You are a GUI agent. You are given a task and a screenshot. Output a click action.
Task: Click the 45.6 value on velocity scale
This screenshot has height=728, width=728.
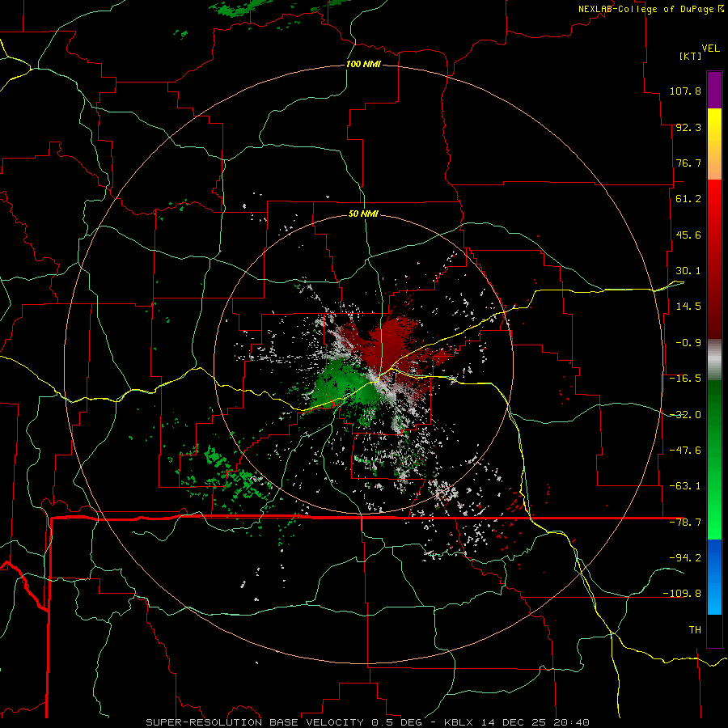pyautogui.click(x=688, y=235)
